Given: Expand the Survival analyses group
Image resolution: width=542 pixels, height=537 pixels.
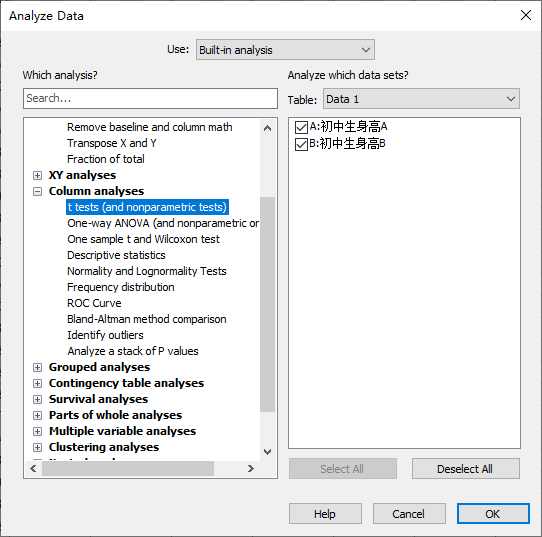Looking at the screenshot, I should pos(37,399).
